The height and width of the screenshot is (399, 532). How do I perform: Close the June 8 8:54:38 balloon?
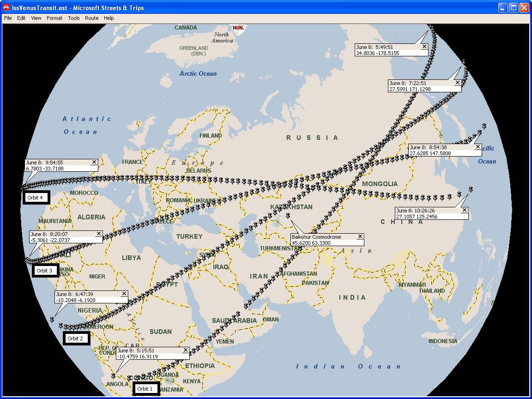tap(478, 147)
